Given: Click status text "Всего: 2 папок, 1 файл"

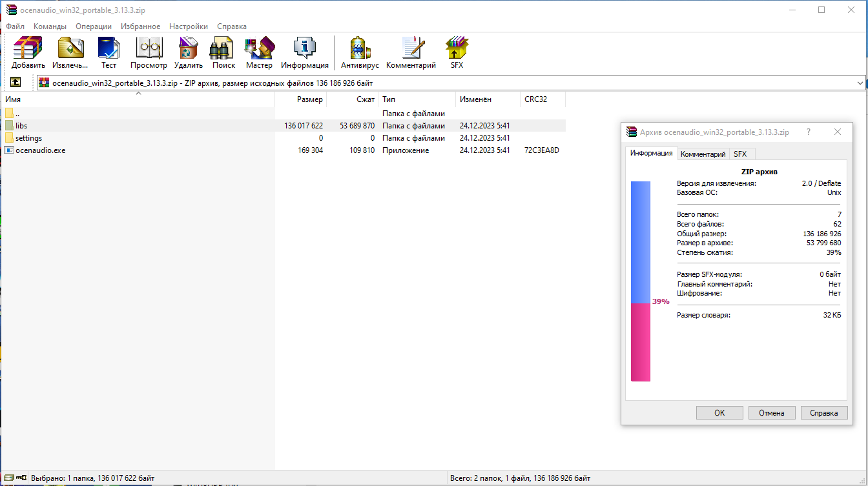Looking at the screenshot, I should pyautogui.click(x=491, y=478).
